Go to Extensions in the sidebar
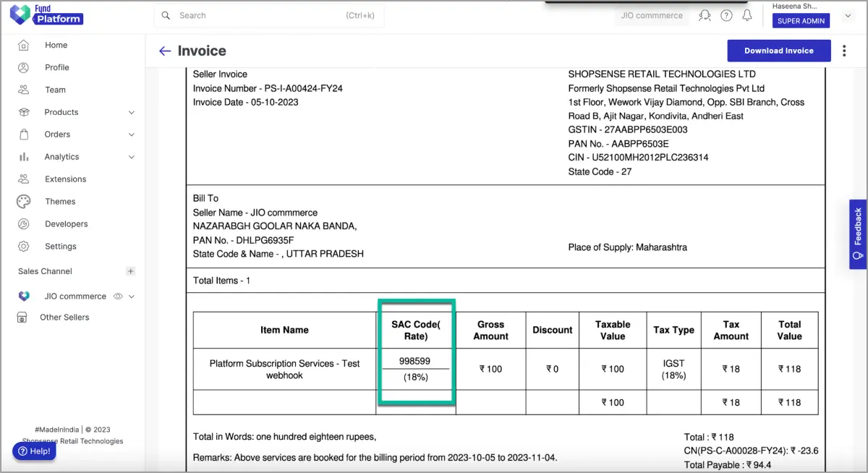This screenshot has width=868, height=473. coord(65,179)
